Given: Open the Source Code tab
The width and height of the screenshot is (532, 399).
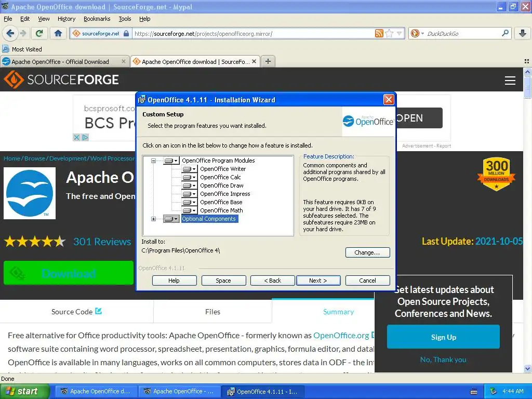Looking at the screenshot, I should pos(77,312).
